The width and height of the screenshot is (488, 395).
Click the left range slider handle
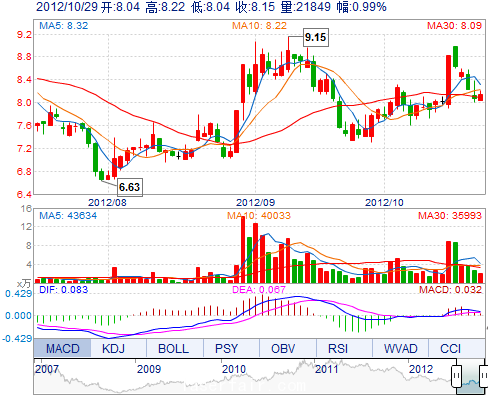click(x=456, y=376)
